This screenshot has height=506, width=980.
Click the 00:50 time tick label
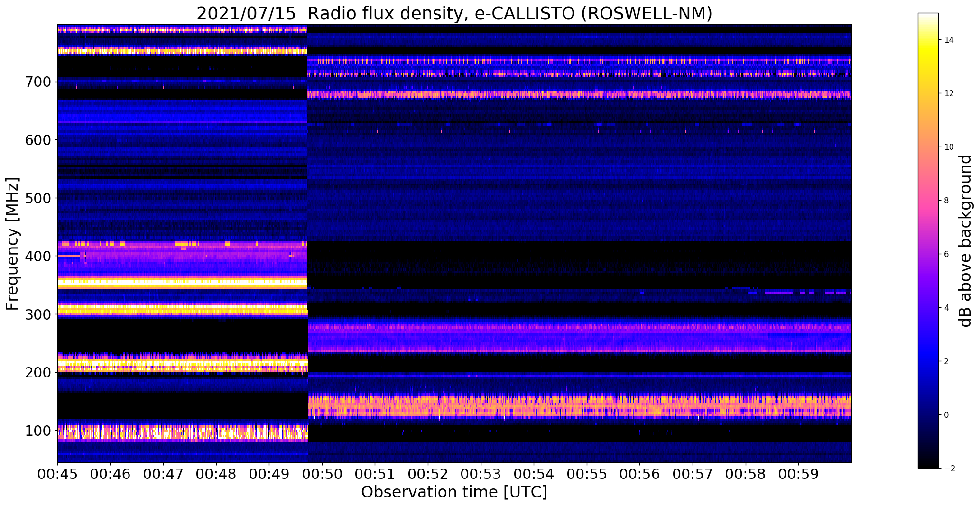point(323,474)
